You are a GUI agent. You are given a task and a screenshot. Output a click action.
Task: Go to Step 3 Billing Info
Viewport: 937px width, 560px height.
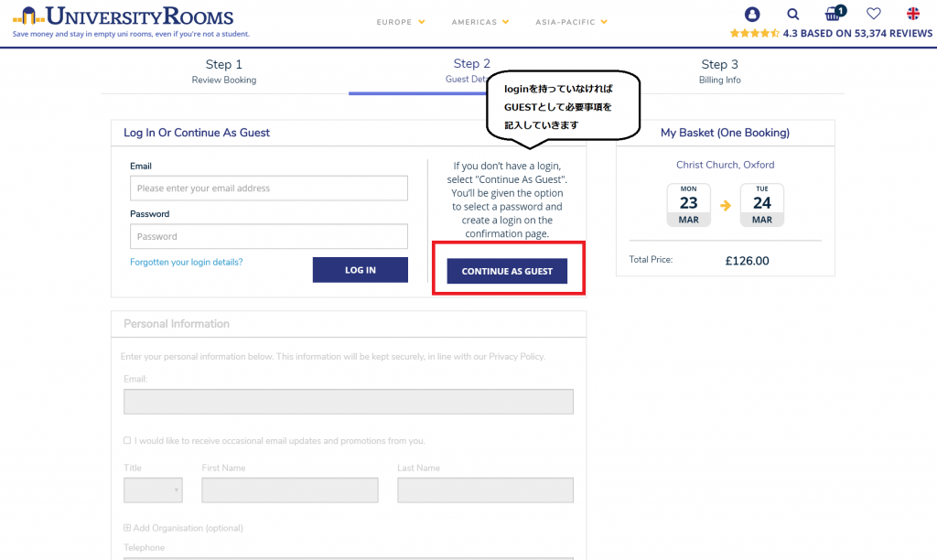tap(719, 71)
